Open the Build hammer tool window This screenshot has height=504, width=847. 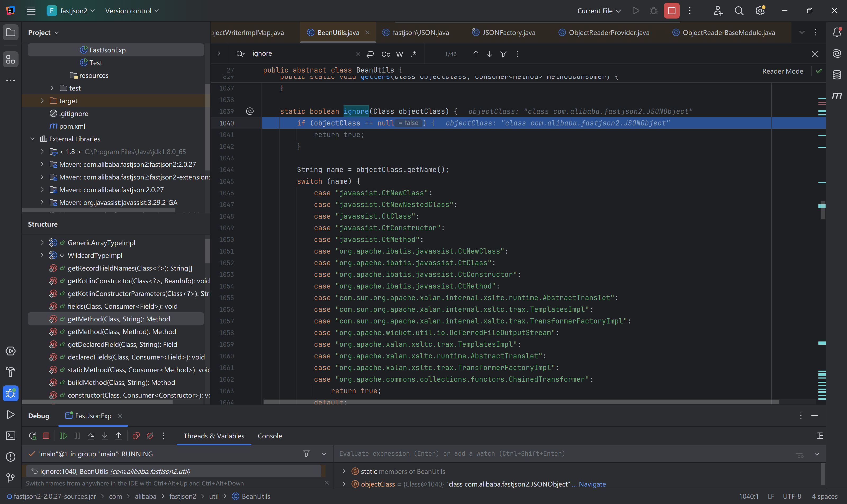[11, 372]
